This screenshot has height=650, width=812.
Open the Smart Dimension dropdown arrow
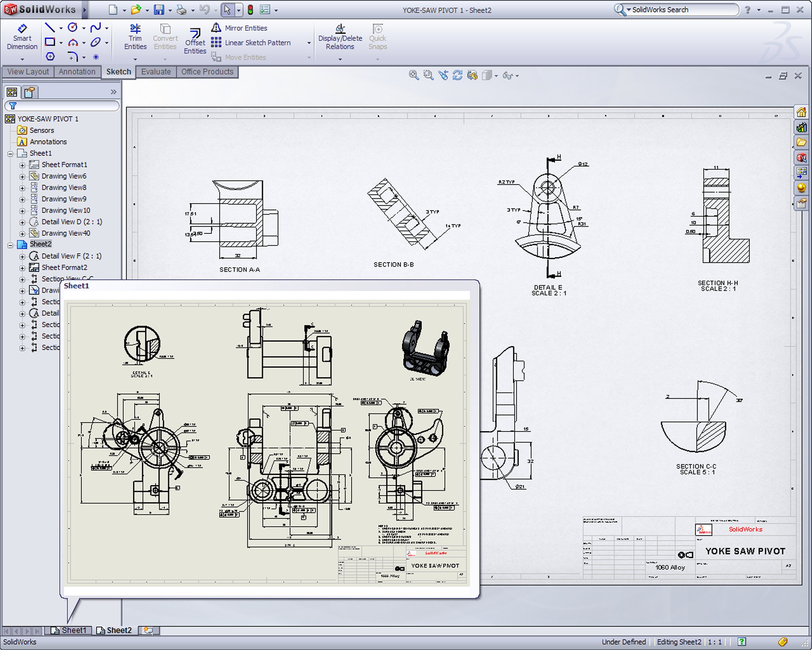(22, 59)
